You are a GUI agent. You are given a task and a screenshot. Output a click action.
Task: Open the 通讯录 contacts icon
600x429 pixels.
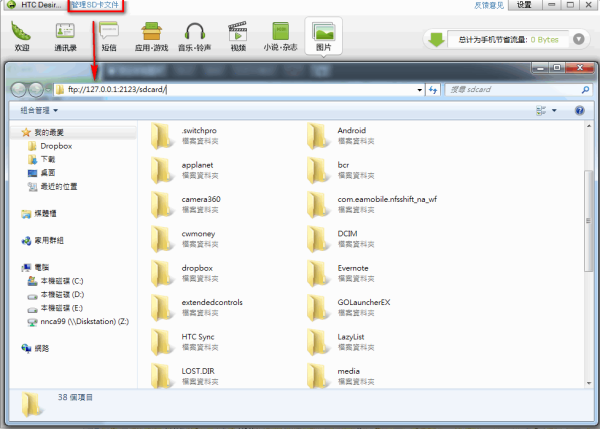click(x=65, y=31)
